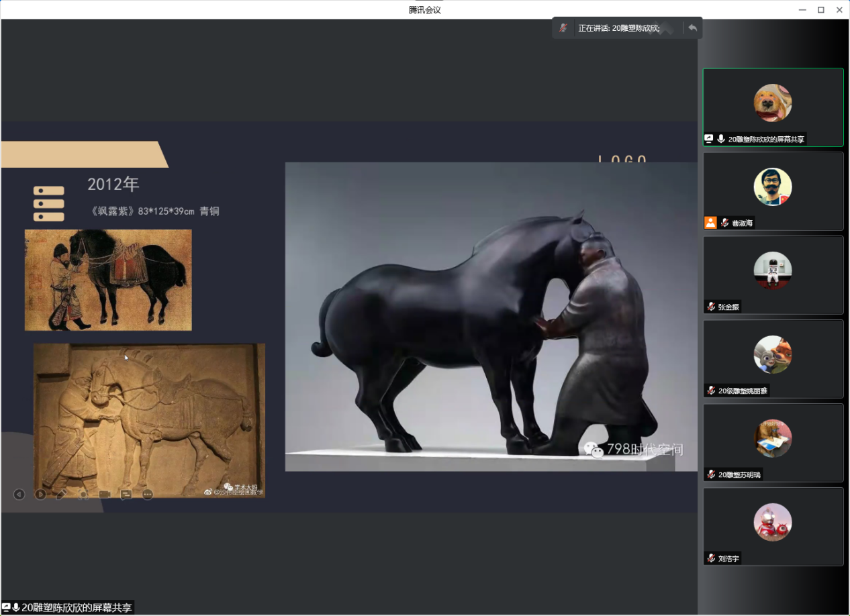Click the muted mic icon beside 刘浩宇

click(710, 558)
